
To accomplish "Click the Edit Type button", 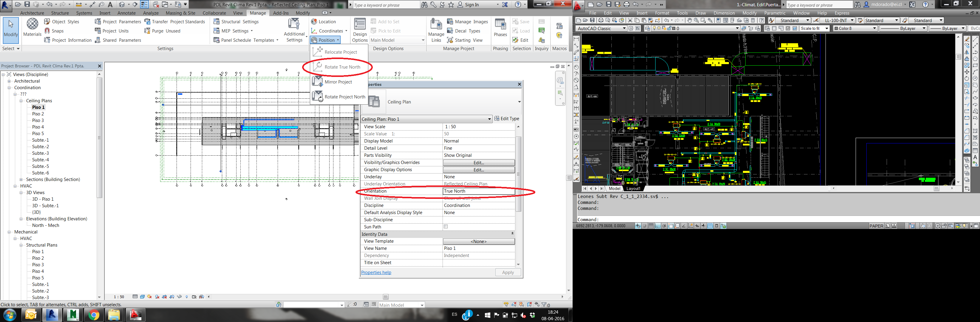I will click(507, 119).
